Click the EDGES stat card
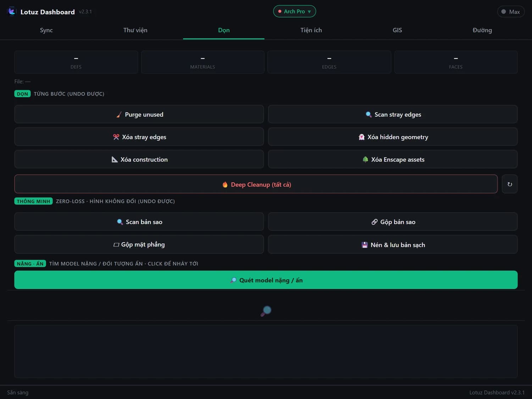This screenshot has width=532, height=399. pos(329,62)
